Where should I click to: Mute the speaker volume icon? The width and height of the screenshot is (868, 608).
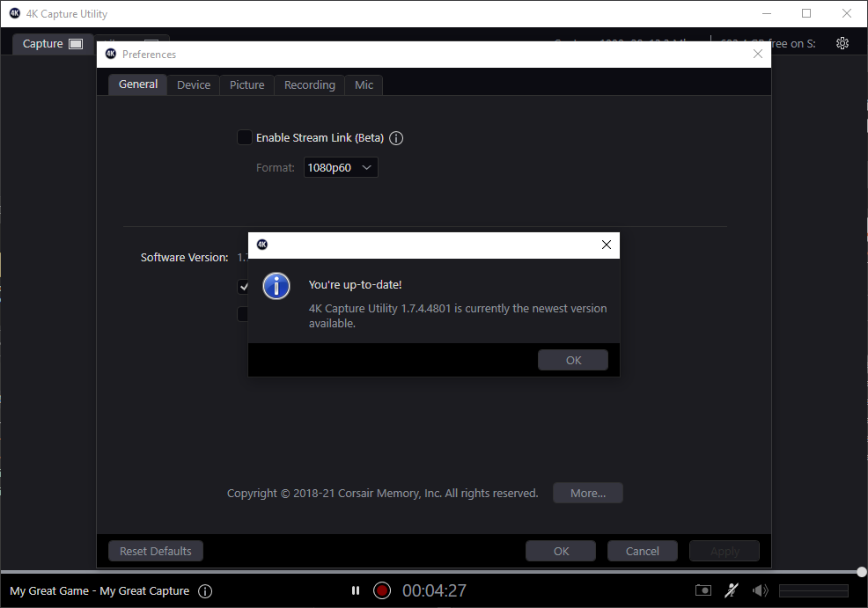[x=760, y=590]
